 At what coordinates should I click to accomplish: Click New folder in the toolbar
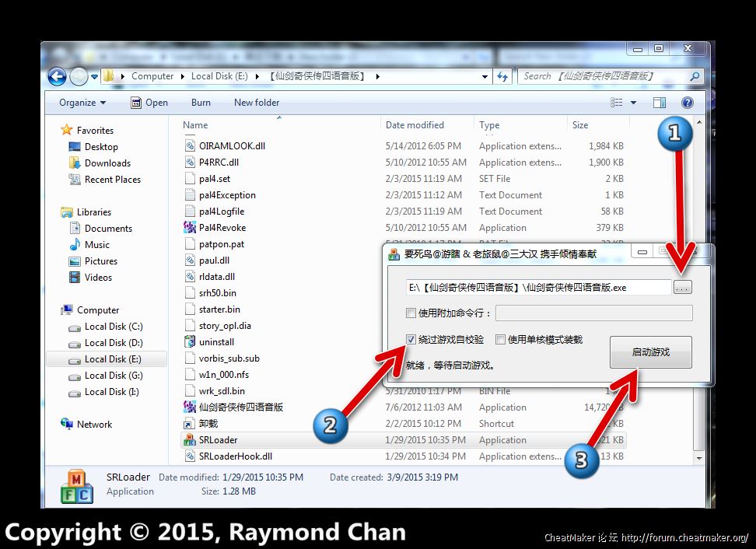(256, 103)
